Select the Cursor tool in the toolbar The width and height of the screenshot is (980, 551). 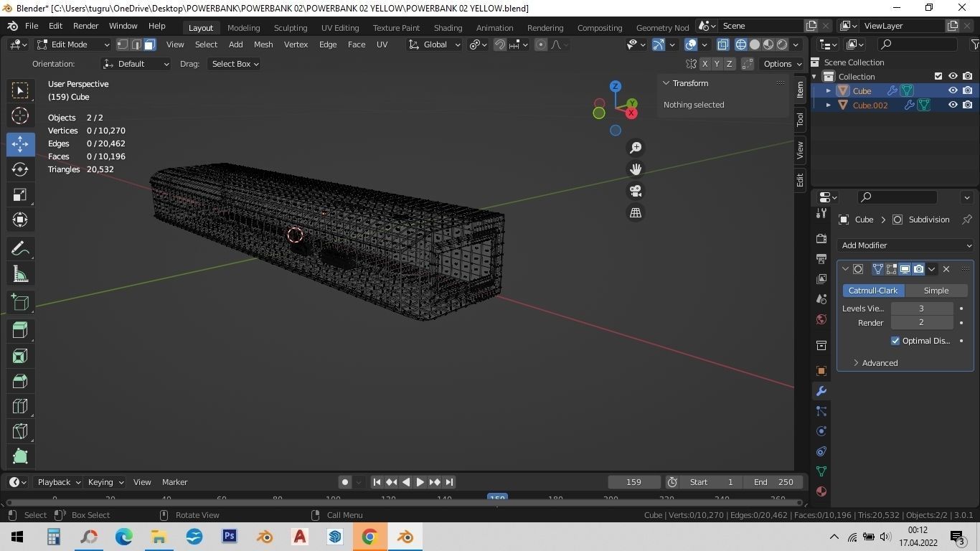coord(20,116)
